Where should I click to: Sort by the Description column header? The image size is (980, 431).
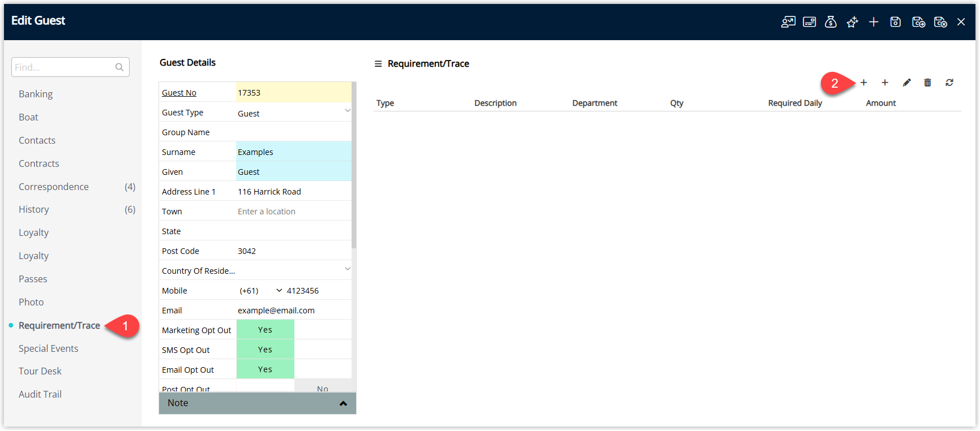(x=495, y=103)
